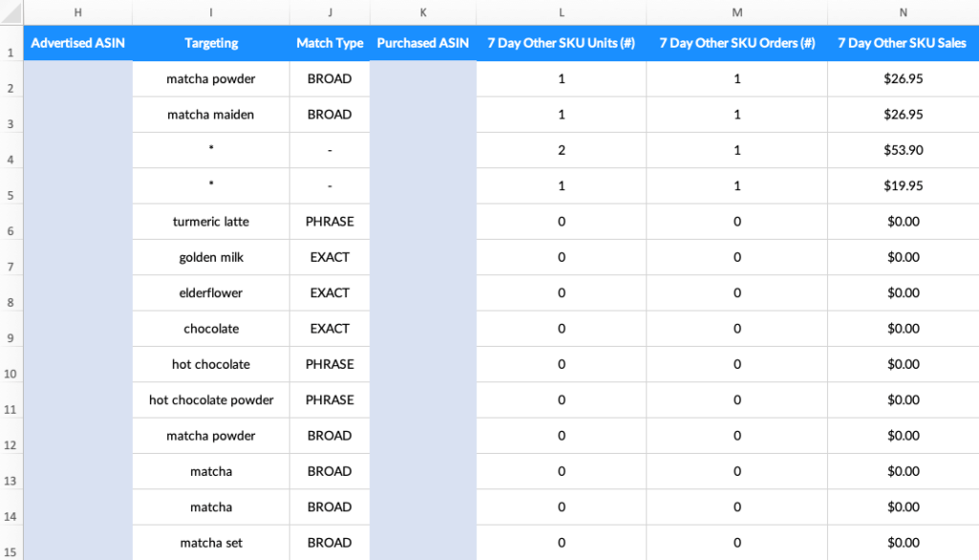The width and height of the screenshot is (979, 560).
Task: Click the Advertised ASIN header cell
Action: [77, 43]
